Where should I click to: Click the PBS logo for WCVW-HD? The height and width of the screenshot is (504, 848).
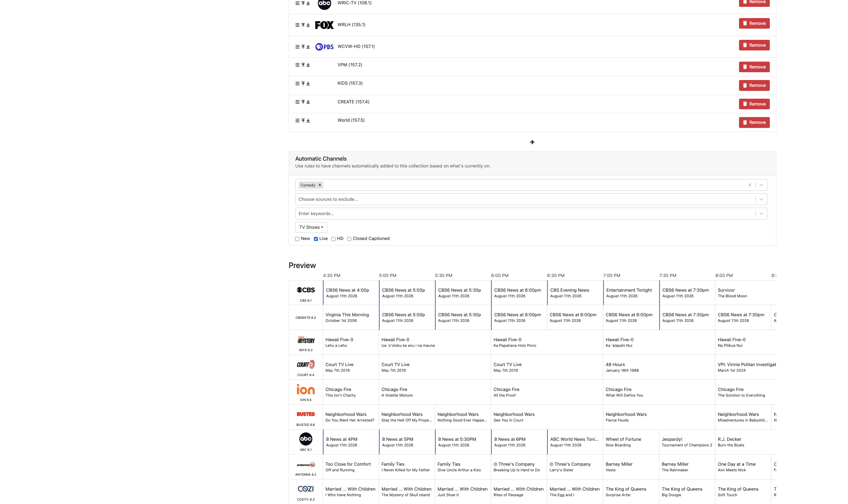[324, 47]
